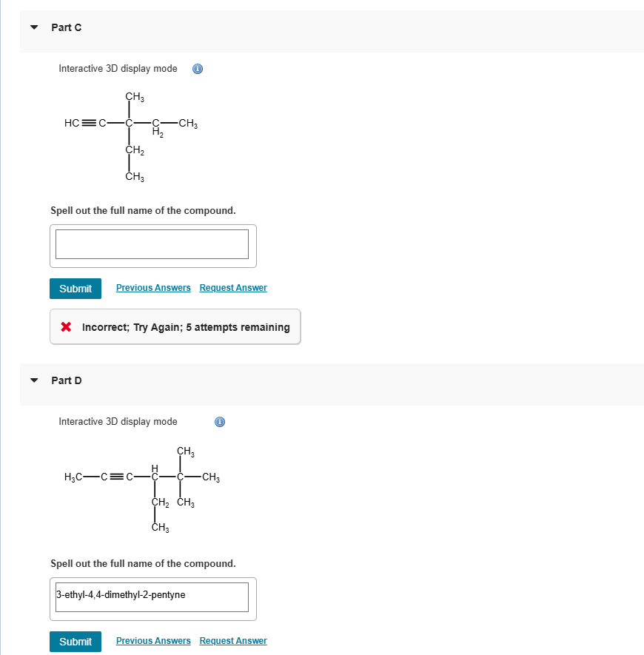Viewport: 644px width, 655px height.
Task: Open Previous Answers for Part C
Action: click(153, 287)
